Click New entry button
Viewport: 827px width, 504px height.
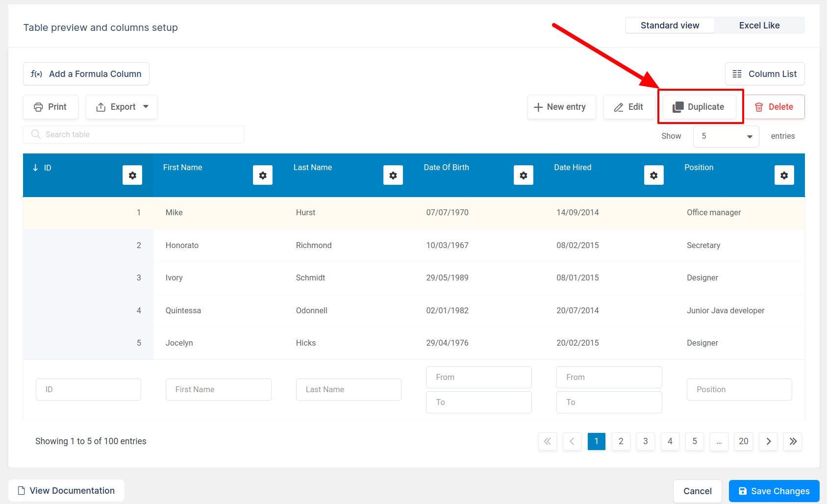[562, 107]
